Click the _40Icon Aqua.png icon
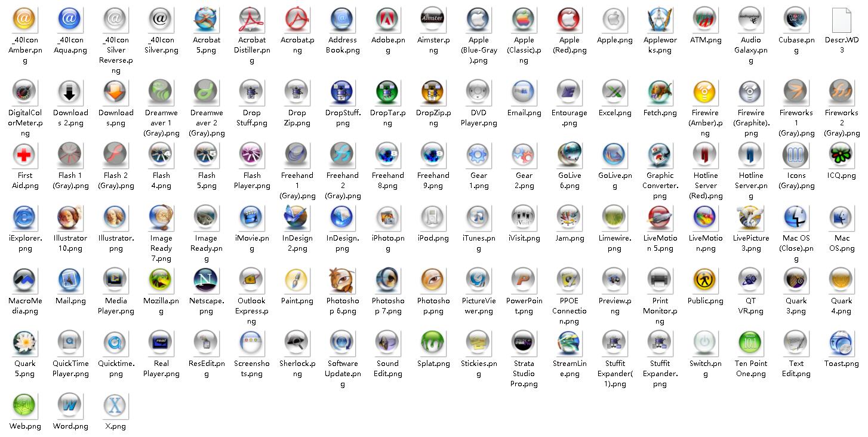 tap(70, 19)
